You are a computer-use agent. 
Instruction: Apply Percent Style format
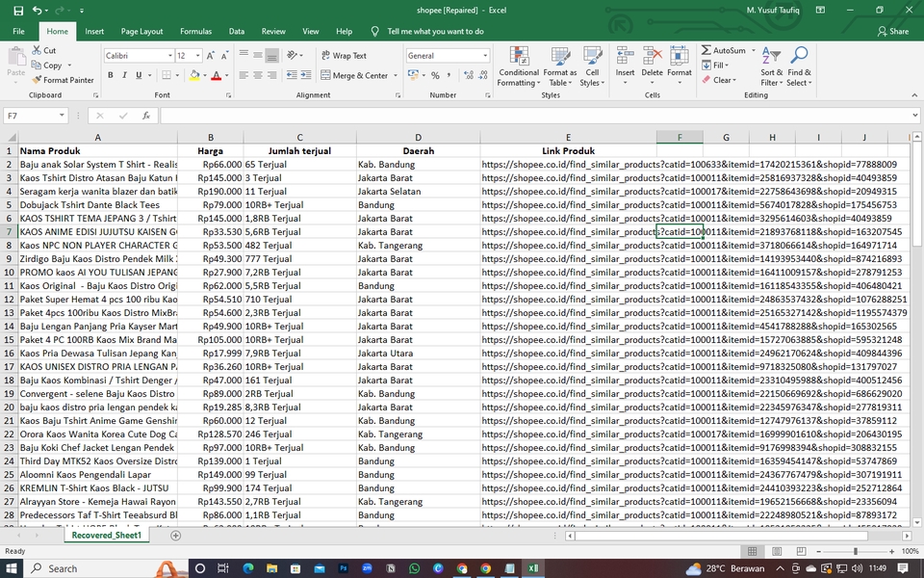pyautogui.click(x=435, y=75)
